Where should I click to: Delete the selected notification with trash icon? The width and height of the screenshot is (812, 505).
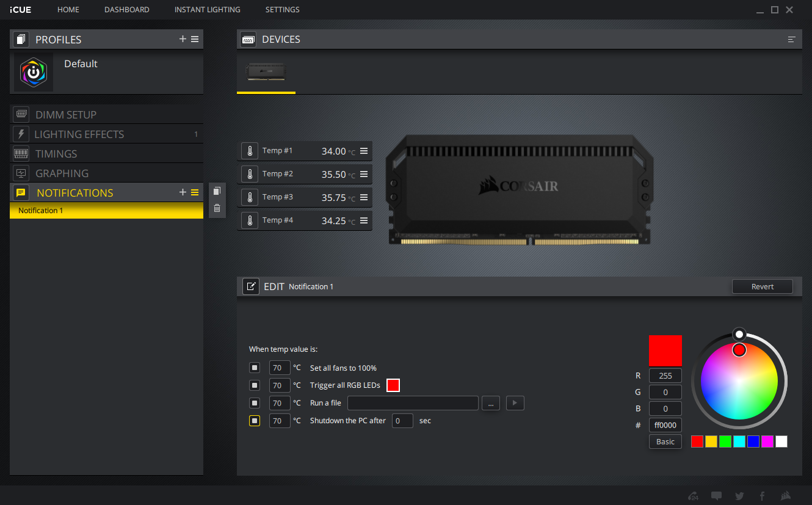tap(217, 208)
